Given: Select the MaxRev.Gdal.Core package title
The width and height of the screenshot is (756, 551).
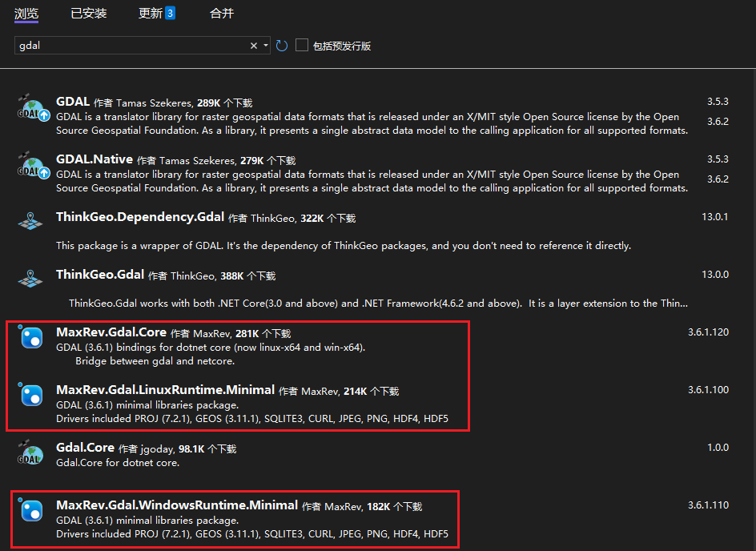Looking at the screenshot, I should click(111, 332).
